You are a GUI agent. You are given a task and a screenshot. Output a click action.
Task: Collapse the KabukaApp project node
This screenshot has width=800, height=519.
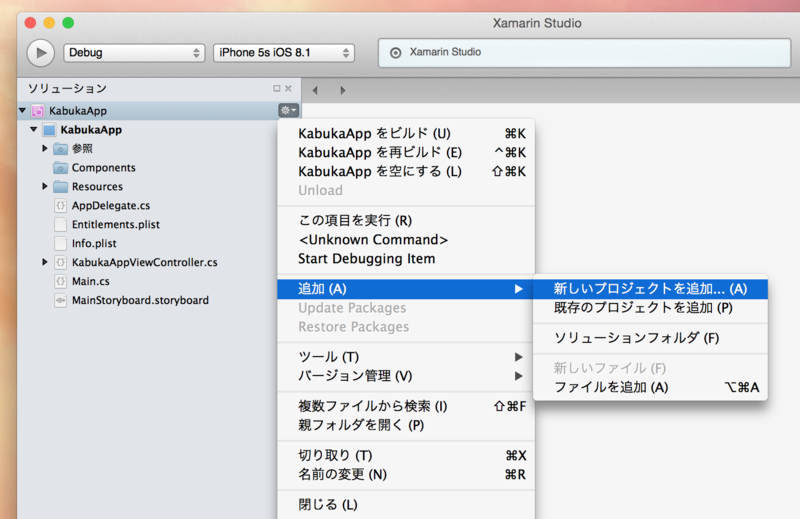tap(34, 130)
